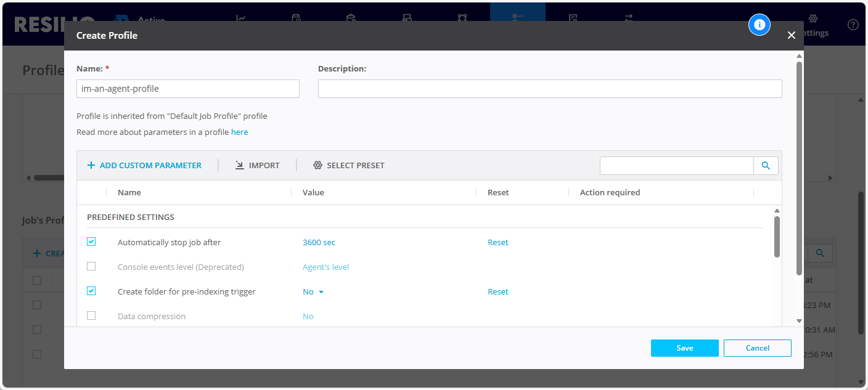The image size is (868, 390).
Task: Click the search magnifier in the parameter table
Action: coord(766,165)
